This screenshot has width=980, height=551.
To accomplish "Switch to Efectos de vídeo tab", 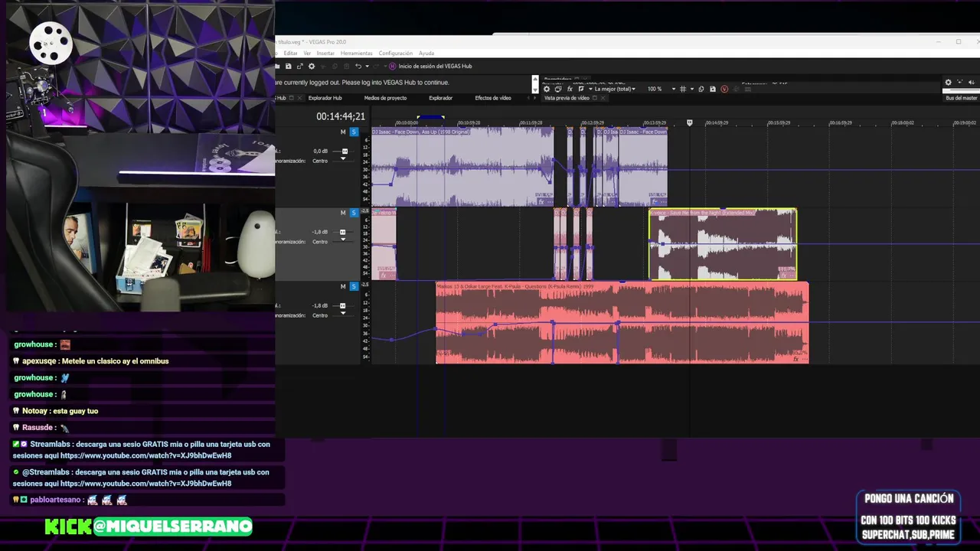I will [493, 98].
